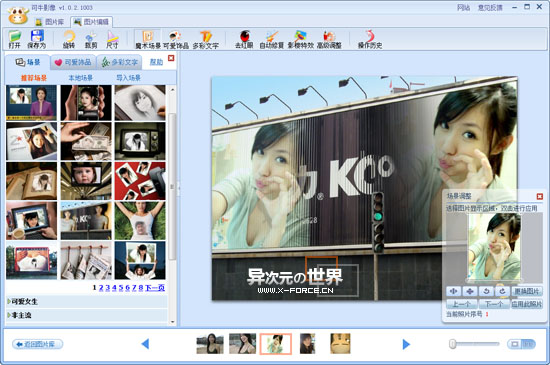Apply 自动修复 auto repair
Image resolution: width=550 pixels, height=365 pixels.
(x=271, y=39)
